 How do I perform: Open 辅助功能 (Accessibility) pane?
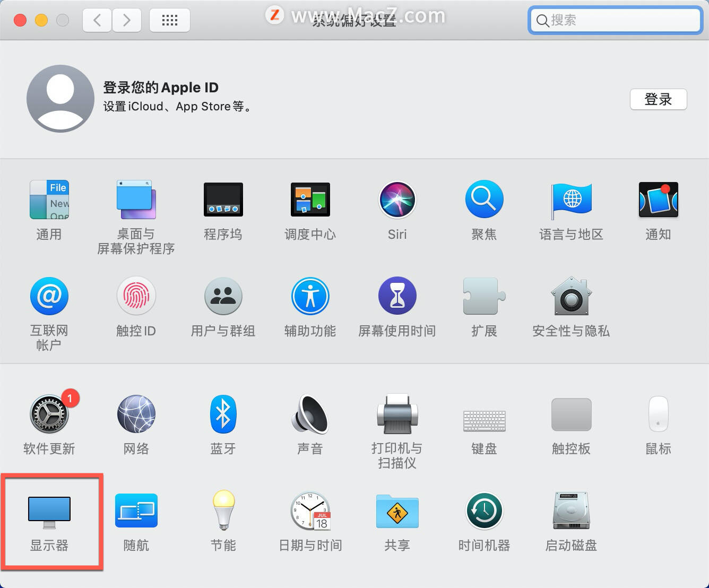(x=310, y=296)
